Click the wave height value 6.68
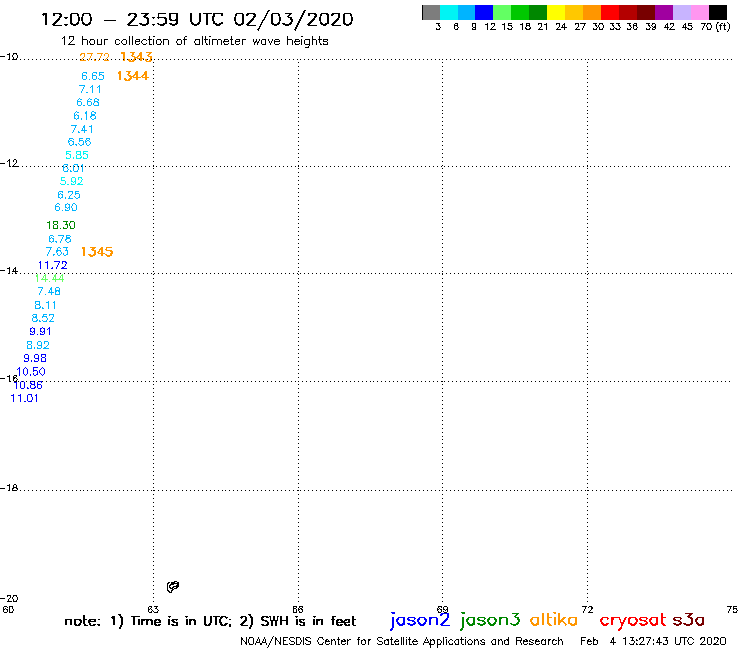The width and height of the screenshot is (740, 650). (x=88, y=102)
